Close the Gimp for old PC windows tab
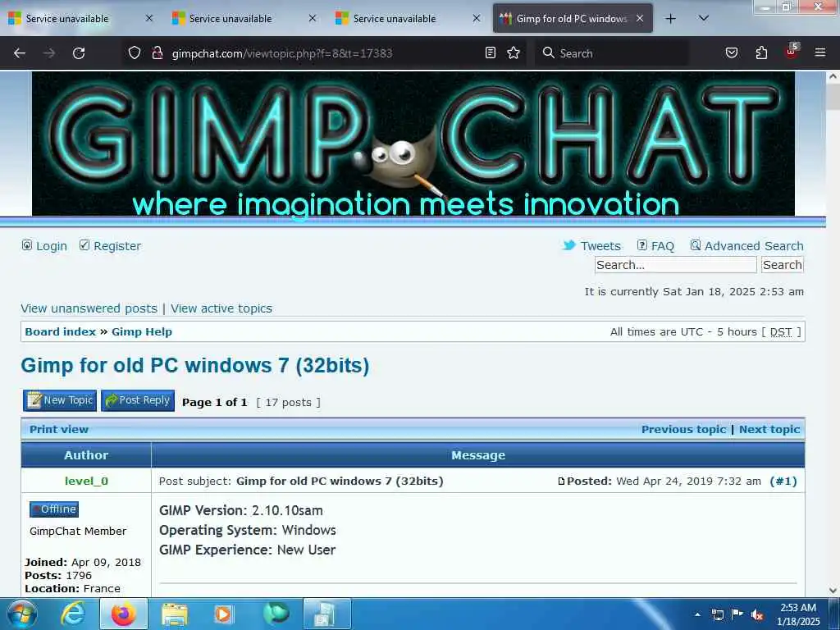Image resolution: width=840 pixels, height=630 pixels. click(640, 18)
